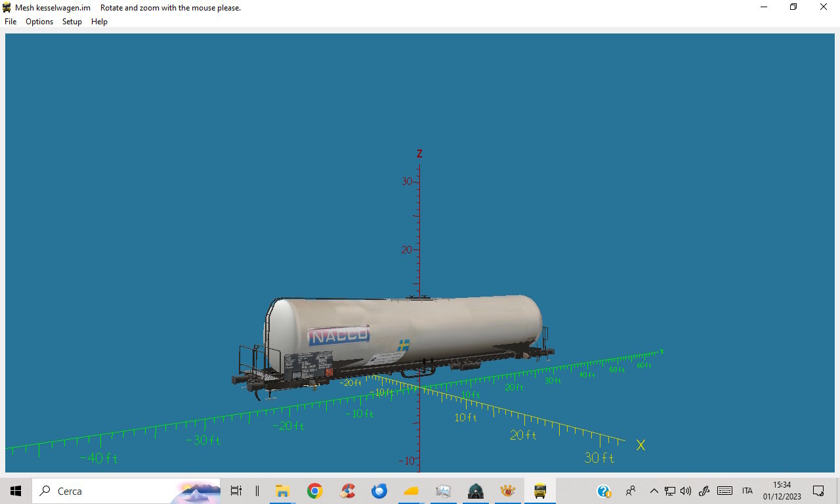The height and width of the screenshot is (504, 840).
Task: Open Thunderbird icon in taskbar
Action: click(x=379, y=491)
